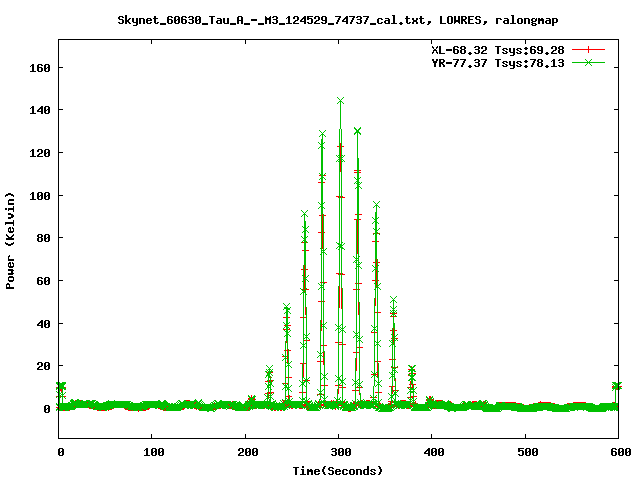Image resolution: width=640 pixels, height=480 pixels.
Task: Click the top of the peak near 340 seconds
Action: click(376, 205)
